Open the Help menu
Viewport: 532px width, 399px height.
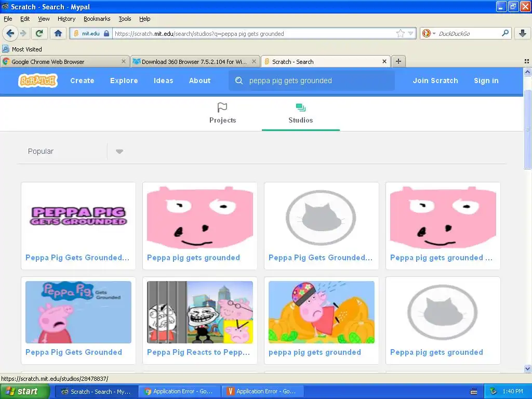pos(144,19)
